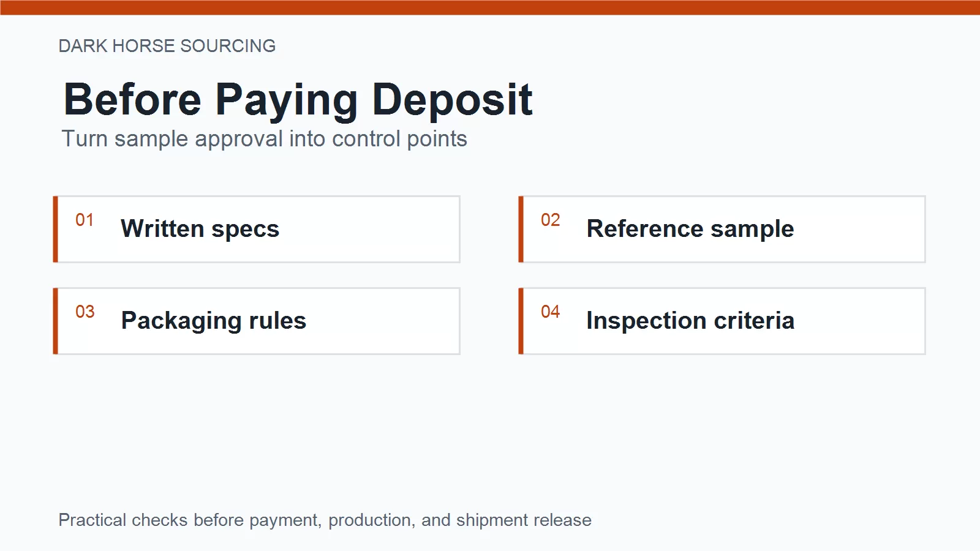Click the DARK HORSE SOURCING header text

[x=167, y=46]
